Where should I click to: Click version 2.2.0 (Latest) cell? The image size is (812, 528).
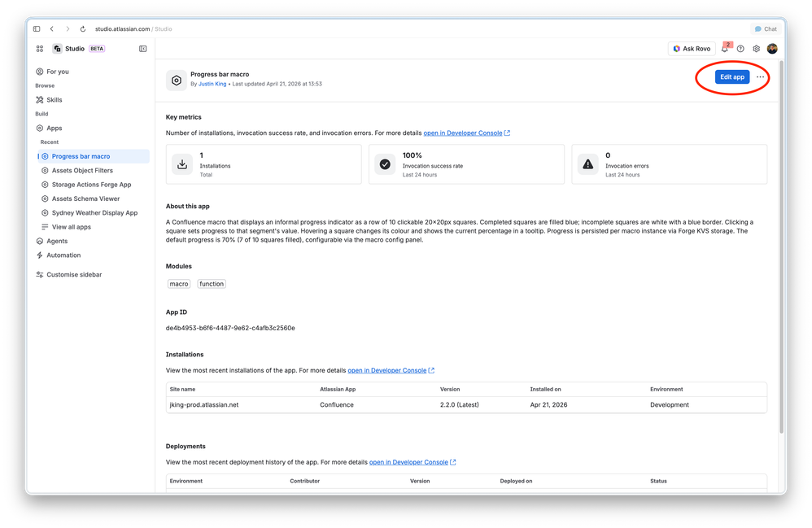pos(460,405)
